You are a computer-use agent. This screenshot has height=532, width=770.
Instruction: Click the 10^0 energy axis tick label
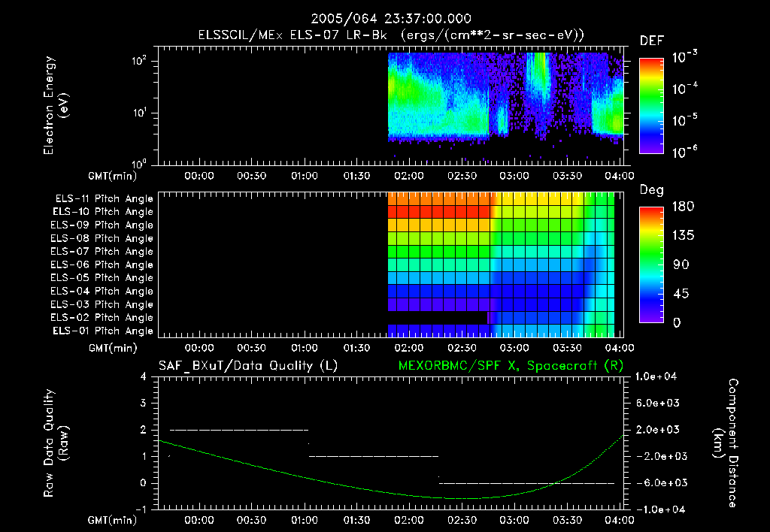tap(139, 164)
